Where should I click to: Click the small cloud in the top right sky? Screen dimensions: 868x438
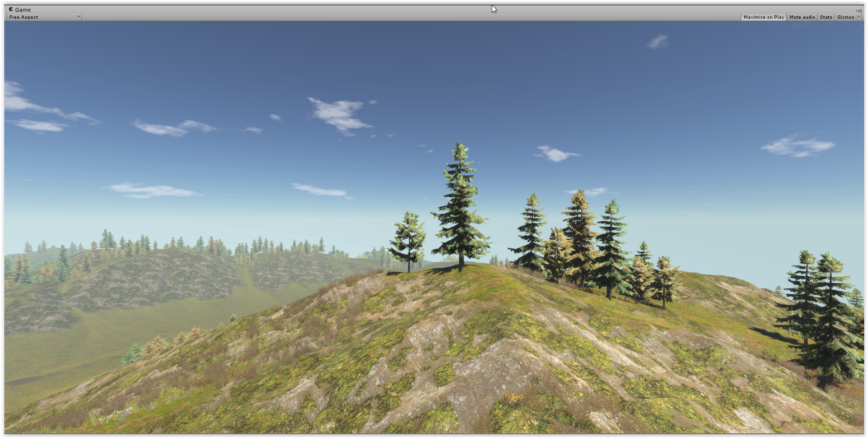click(x=658, y=42)
